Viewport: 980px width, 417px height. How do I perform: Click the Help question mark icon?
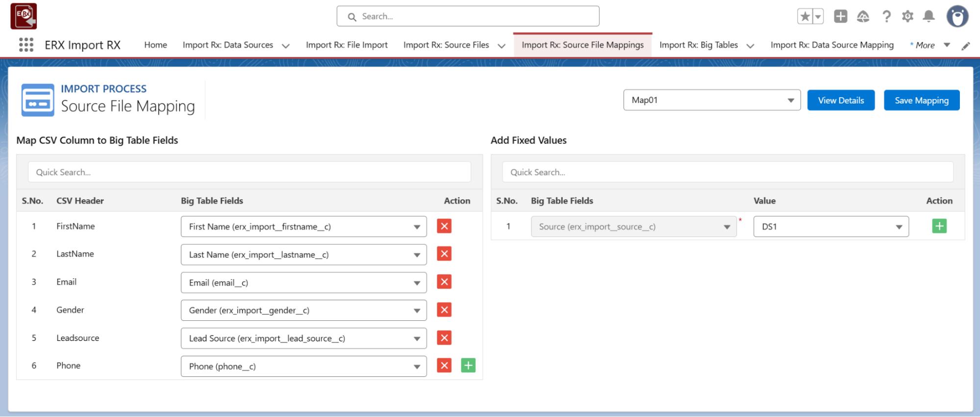tap(886, 17)
